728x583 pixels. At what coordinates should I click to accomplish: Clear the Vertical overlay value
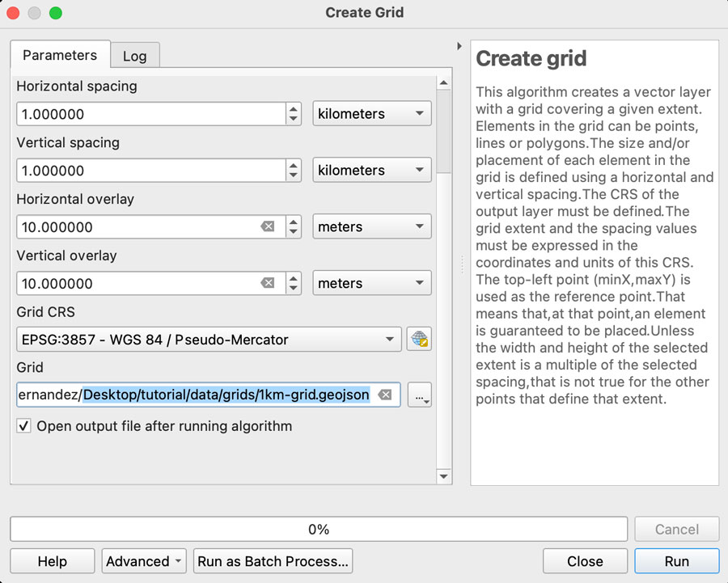[x=268, y=284]
